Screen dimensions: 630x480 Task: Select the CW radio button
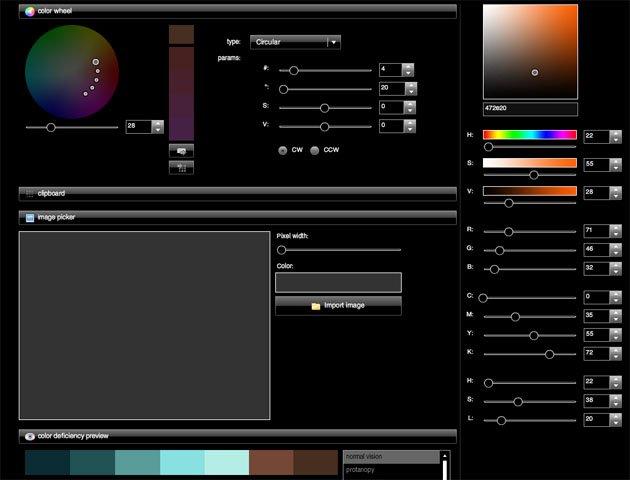pyautogui.click(x=283, y=150)
